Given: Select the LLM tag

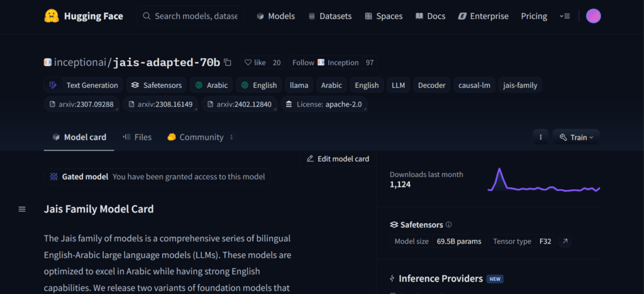Looking at the screenshot, I should point(398,85).
